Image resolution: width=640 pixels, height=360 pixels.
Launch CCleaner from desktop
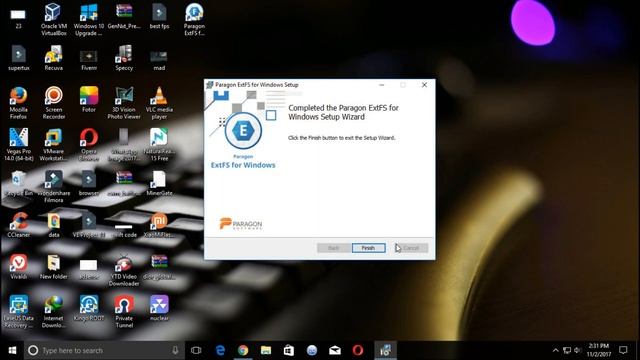coord(18,224)
